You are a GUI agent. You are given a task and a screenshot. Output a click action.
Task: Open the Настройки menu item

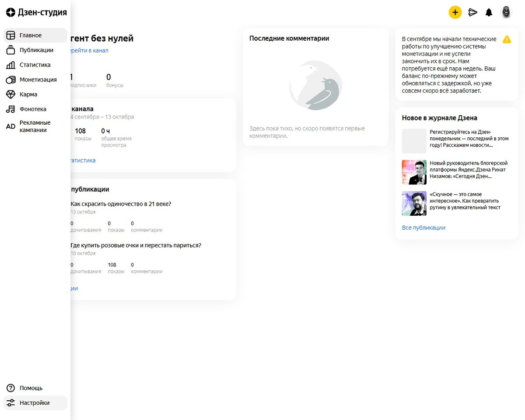click(x=35, y=403)
